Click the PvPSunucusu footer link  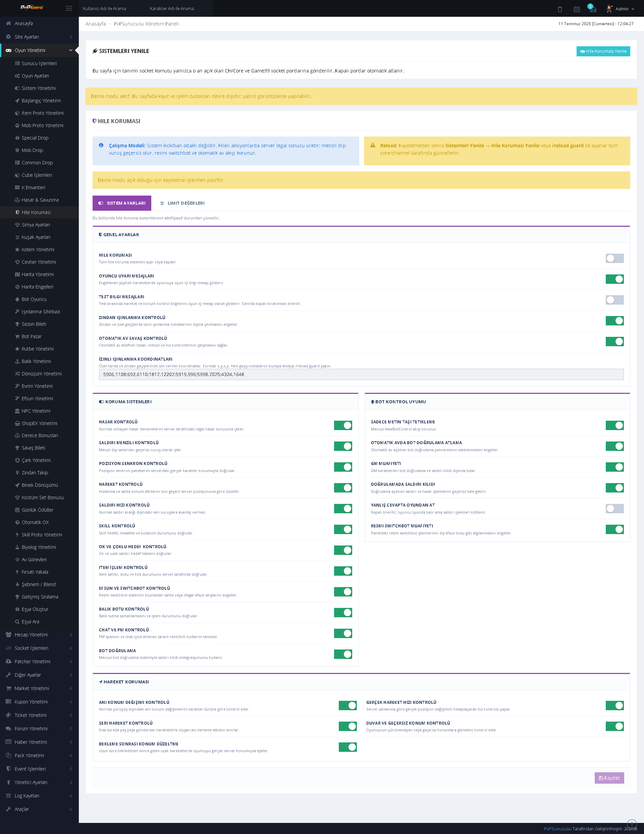click(x=557, y=829)
